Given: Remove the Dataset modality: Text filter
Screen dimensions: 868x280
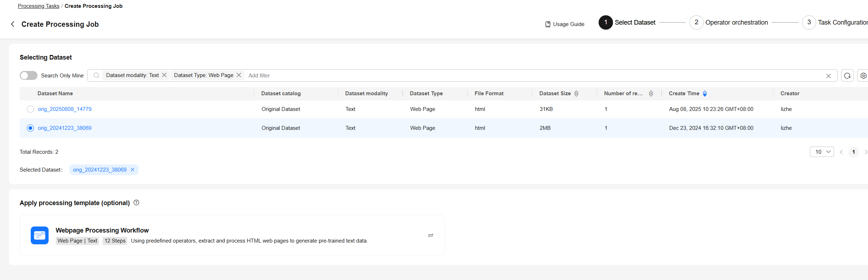Looking at the screenshot, I should 164,75.
